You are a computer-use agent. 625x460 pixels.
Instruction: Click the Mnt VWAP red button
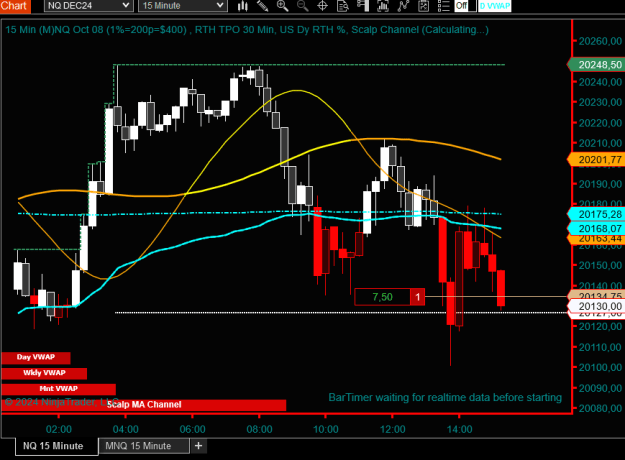59,389
